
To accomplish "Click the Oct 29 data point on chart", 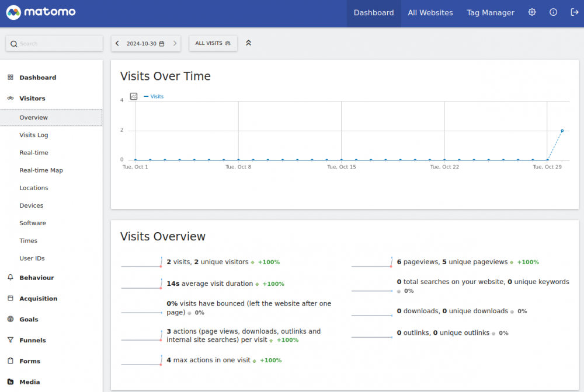I will tap(547, 159).
